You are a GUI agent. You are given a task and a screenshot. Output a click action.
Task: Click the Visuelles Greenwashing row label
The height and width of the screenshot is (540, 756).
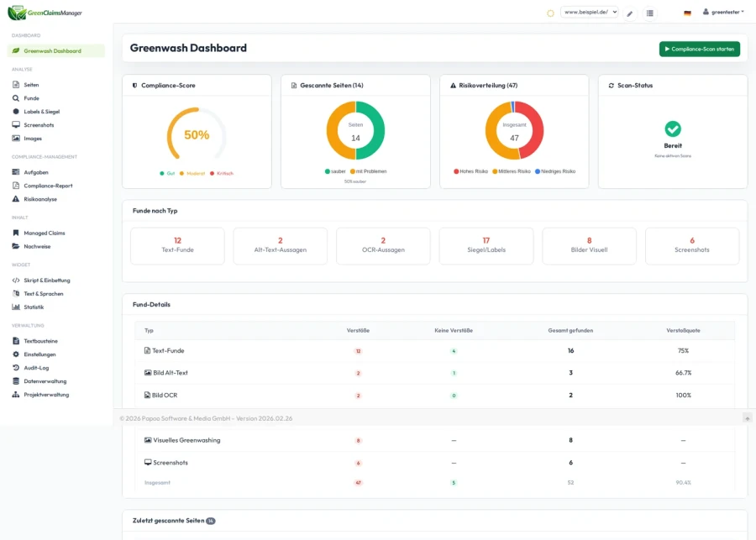point(186,440)
